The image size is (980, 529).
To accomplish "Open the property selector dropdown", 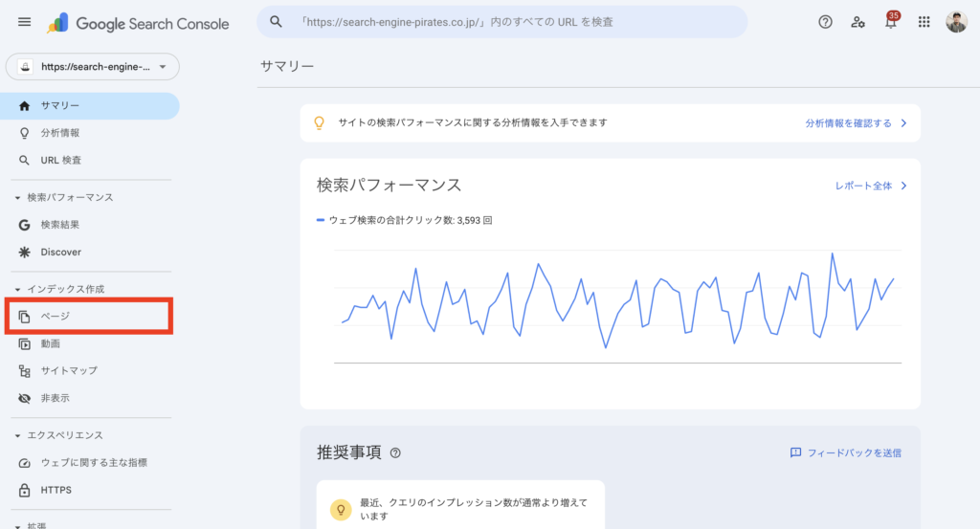I will [93, 67].
